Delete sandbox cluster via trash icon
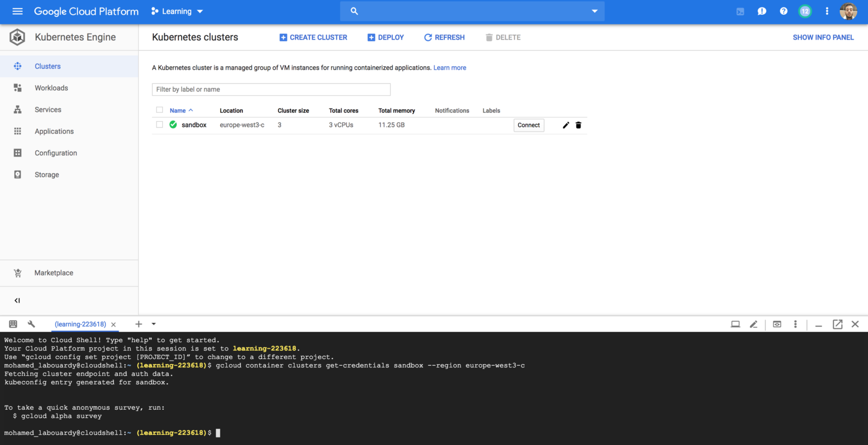The width and height of the screenshot is (868, 445). pyautogui.click(x=578, y=125)
